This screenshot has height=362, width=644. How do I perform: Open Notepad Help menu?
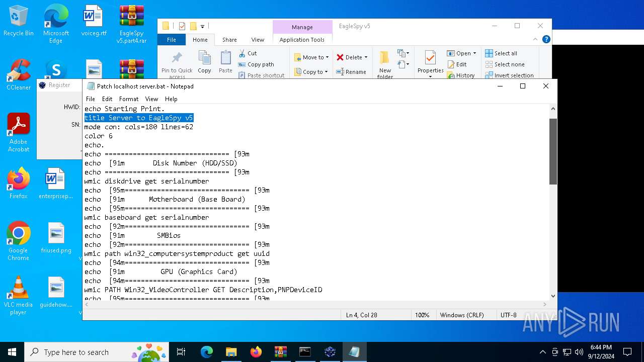(x=171, y=99)
